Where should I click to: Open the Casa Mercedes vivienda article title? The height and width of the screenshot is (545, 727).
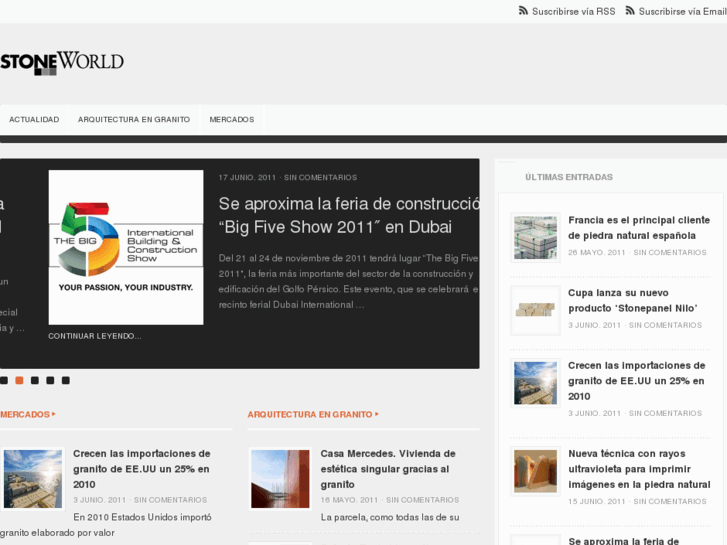tap(388, 469)
